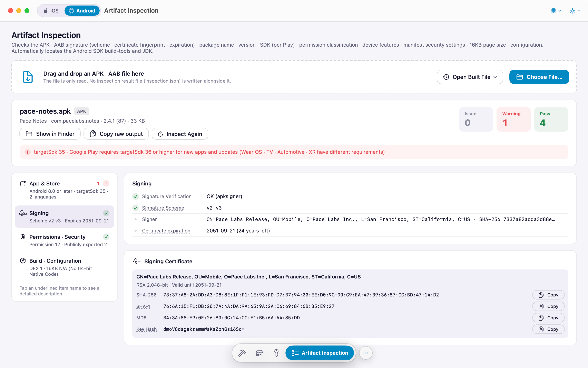Open the appearance sun theme dropdown

(575, 11)
